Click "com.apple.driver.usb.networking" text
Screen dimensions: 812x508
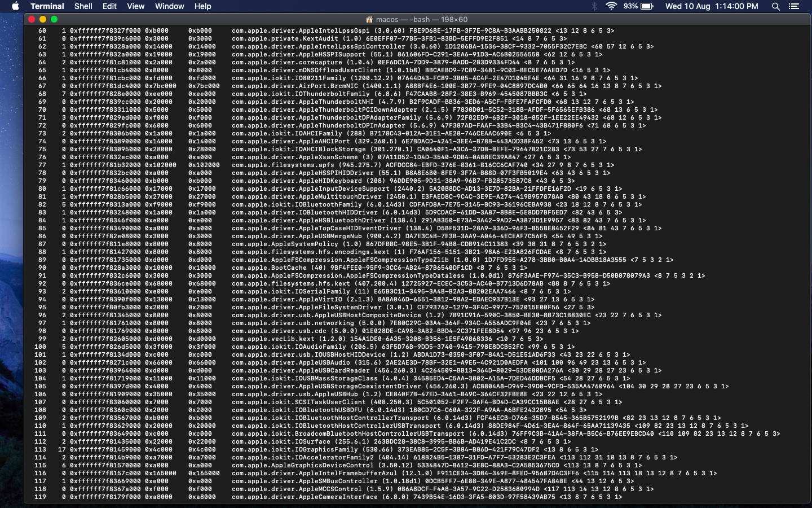293,323
